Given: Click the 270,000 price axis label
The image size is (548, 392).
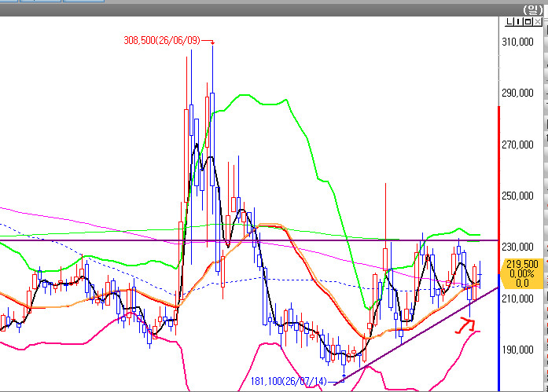Looking at the screenshot, I should tap(517, 145).
